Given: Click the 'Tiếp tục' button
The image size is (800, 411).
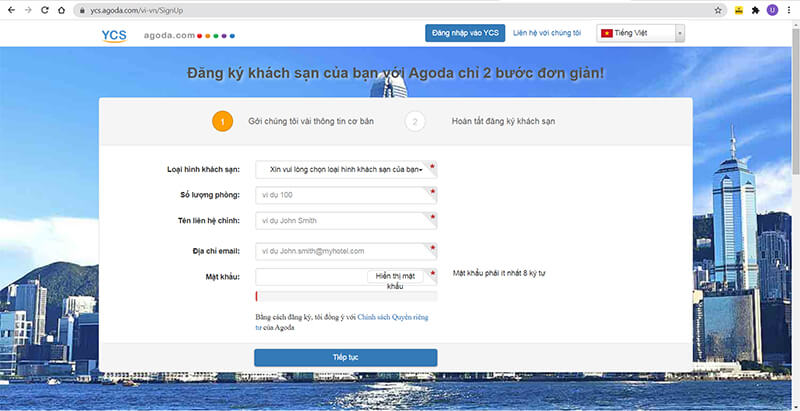Looking at the screenshot, I should 345,357.
